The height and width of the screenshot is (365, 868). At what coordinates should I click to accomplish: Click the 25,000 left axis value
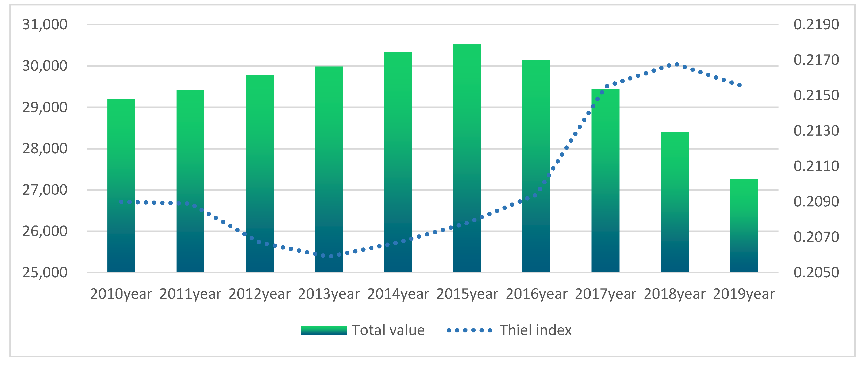[x=45, y=272]
